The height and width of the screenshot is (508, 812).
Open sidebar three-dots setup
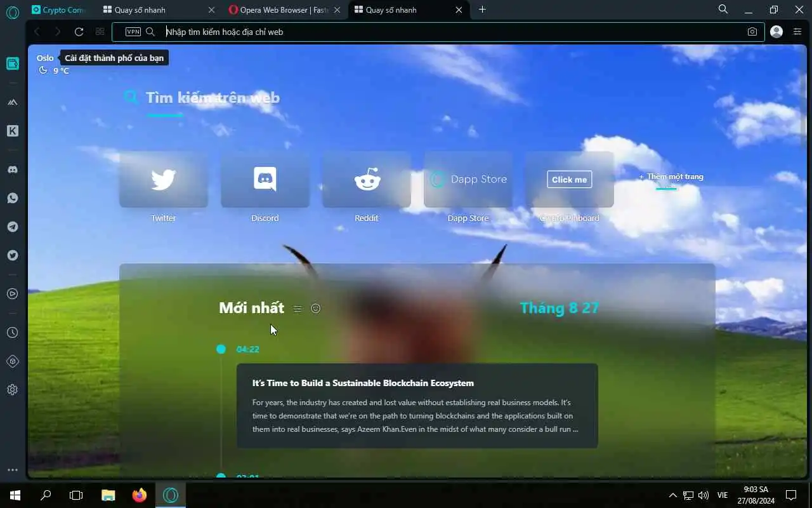click(x=12, y=470)
